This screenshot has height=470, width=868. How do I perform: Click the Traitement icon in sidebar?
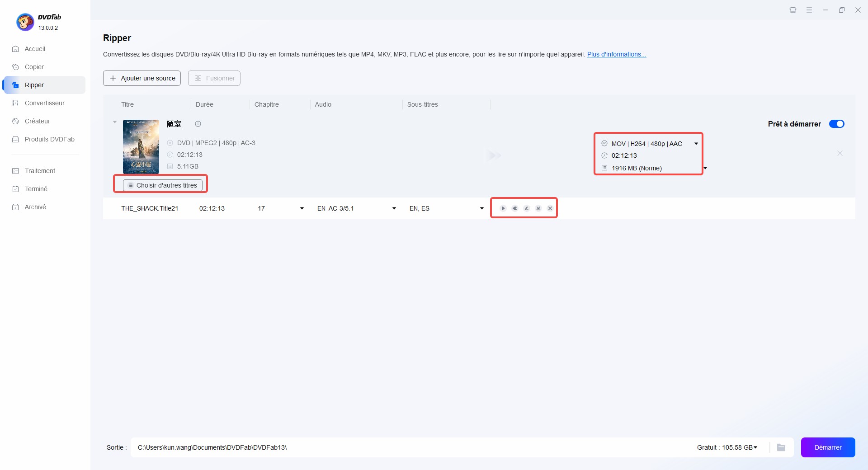coord(15,171)
